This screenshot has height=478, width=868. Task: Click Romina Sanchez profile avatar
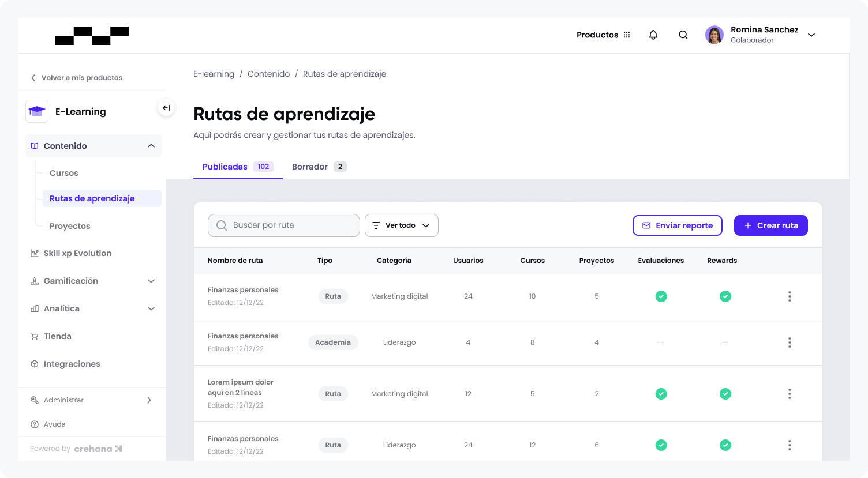coord(714,35)
